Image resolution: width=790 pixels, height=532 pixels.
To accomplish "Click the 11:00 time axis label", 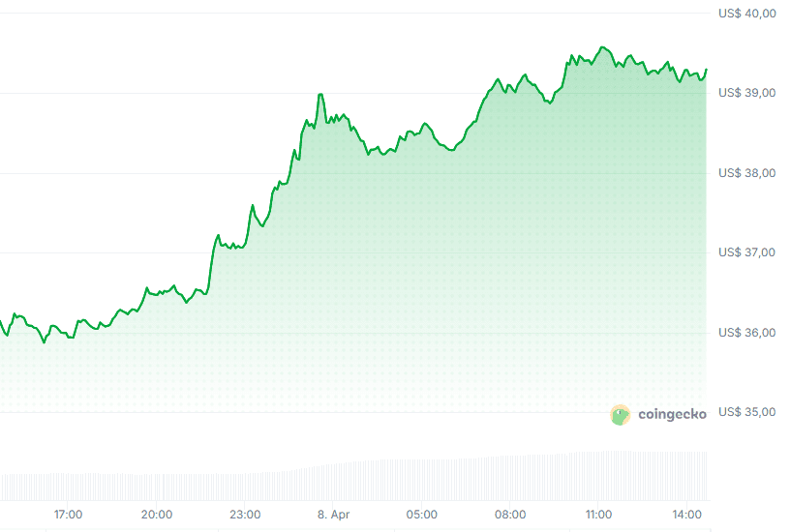I will [598, 515].
